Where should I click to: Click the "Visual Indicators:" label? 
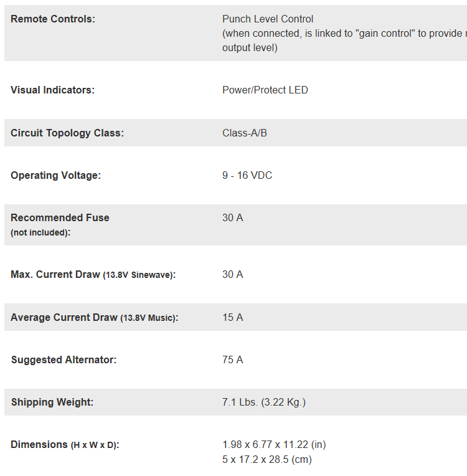click(x=52, y=90)
